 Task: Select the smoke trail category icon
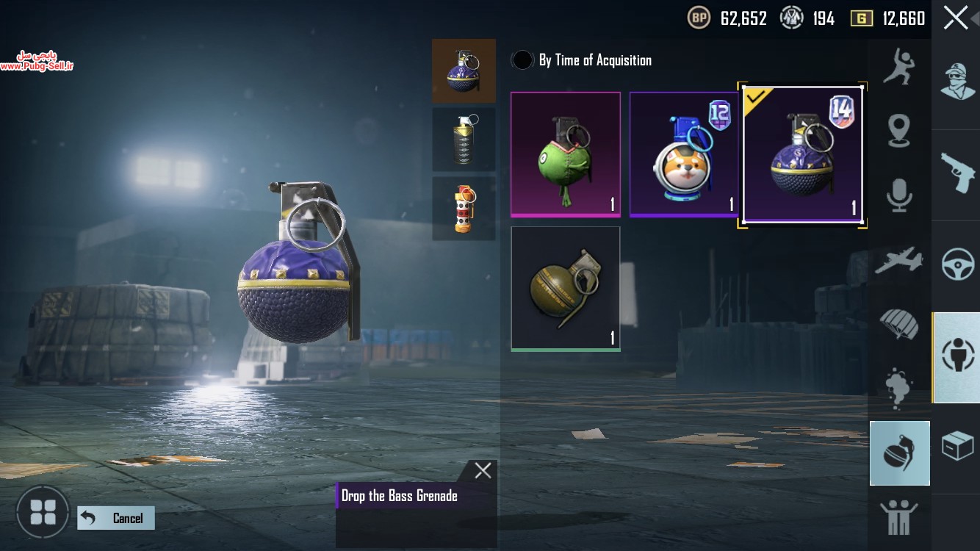[899, 388]
